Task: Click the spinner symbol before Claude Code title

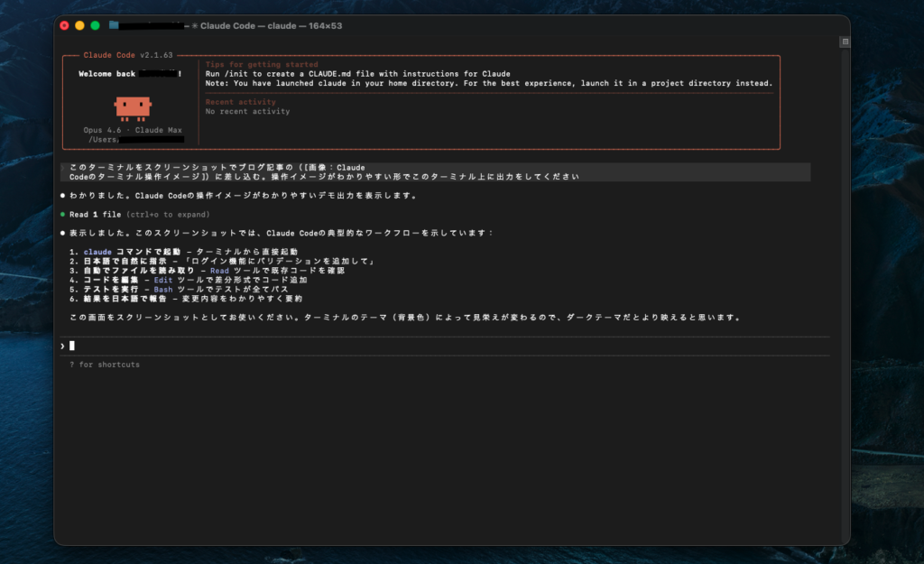Action: (194, 26)
